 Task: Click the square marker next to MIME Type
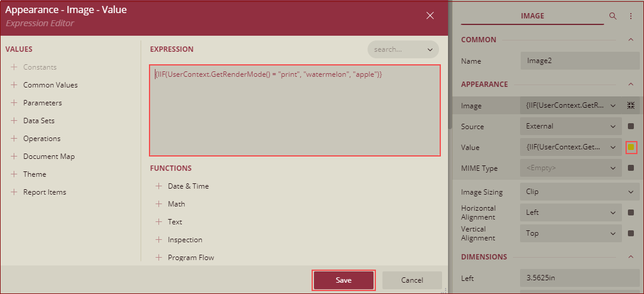coord(631,168)
